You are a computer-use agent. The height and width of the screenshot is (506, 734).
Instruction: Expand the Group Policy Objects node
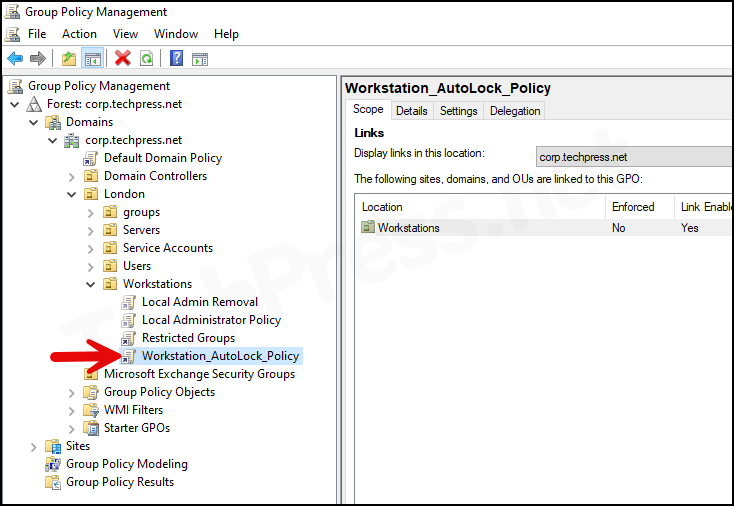click(x=72, y=393)
